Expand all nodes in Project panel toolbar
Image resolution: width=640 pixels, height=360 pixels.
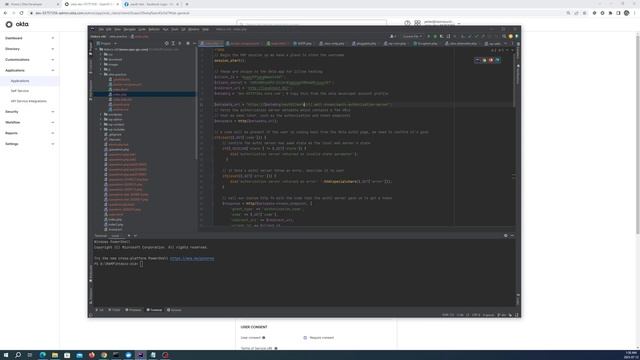click(173, 43)
